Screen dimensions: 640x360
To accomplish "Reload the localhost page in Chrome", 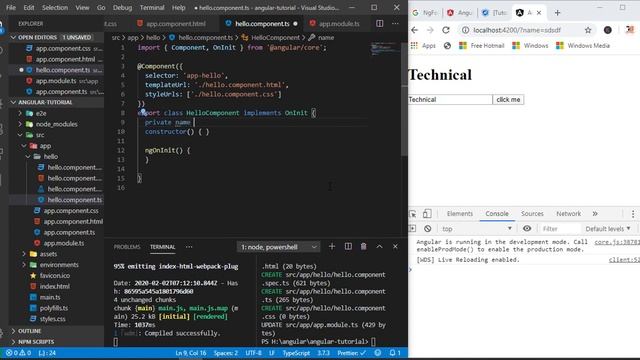I will coord(446,30).
